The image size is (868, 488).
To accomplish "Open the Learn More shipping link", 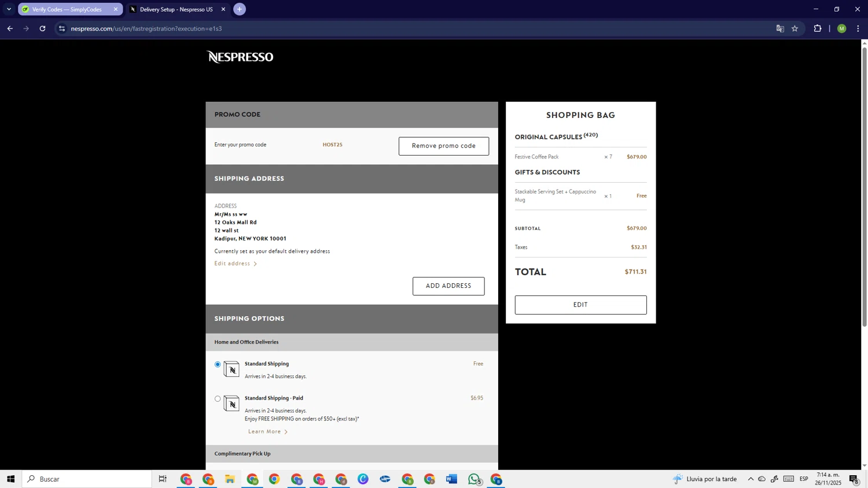I will pyautogui.click(x=268, y=432).
